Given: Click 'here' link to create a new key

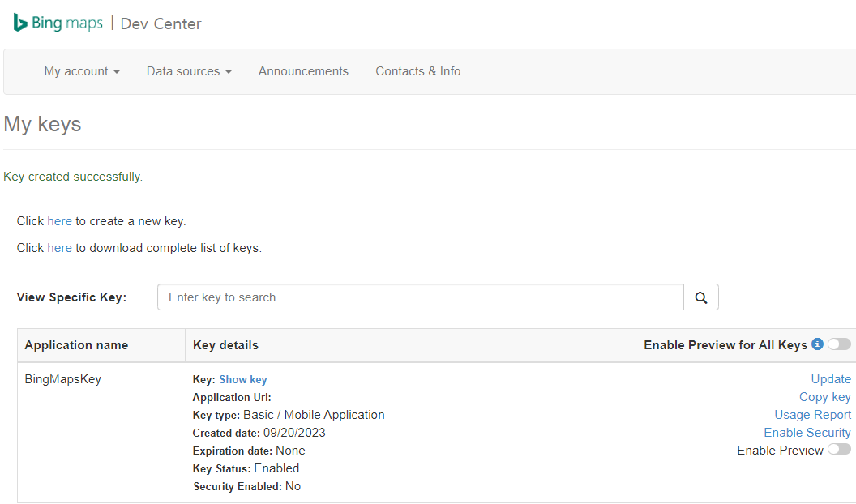Looking at the screenshot, I should (x=59, y=221).
